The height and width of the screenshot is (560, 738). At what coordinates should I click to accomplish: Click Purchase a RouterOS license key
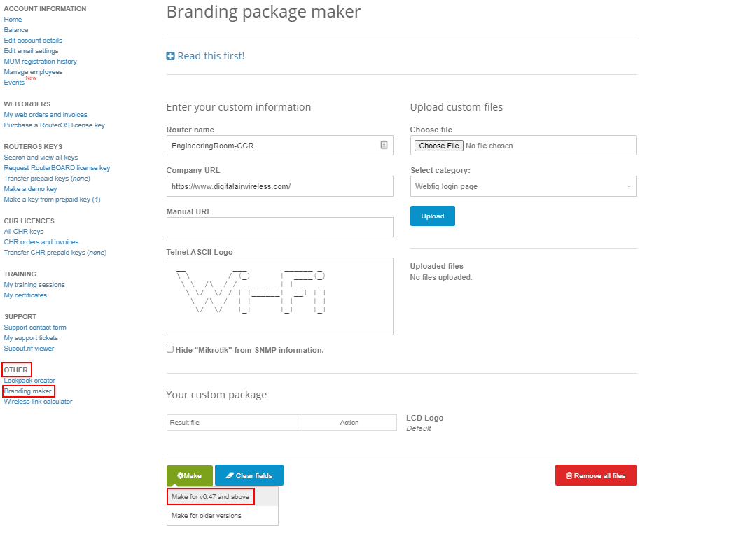coord(54,125)
